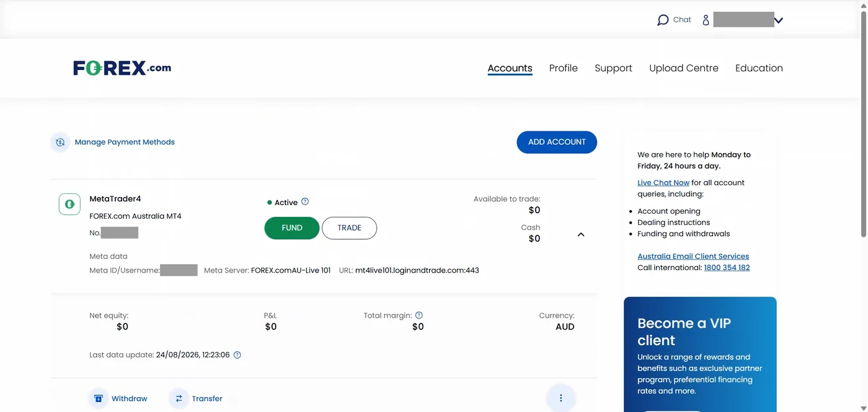Click the green FUND button

click(x=292, y=228)
